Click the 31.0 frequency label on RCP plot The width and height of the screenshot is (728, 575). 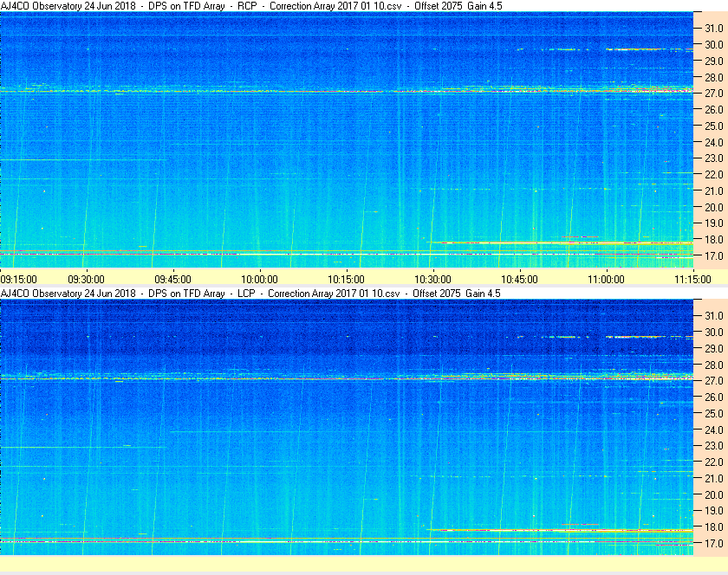tap(714, 29)
